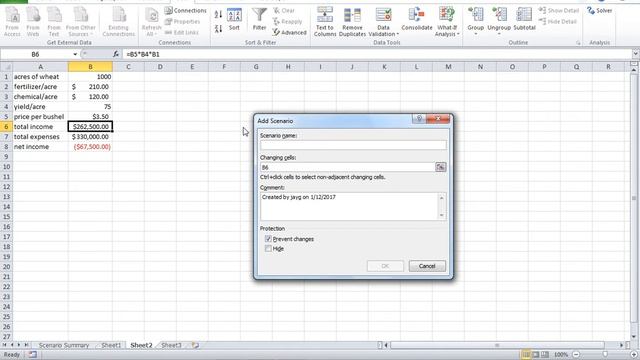Click the collapse dialog range selector icon
This screenshot has width=640, height=360.
[440, 167]
